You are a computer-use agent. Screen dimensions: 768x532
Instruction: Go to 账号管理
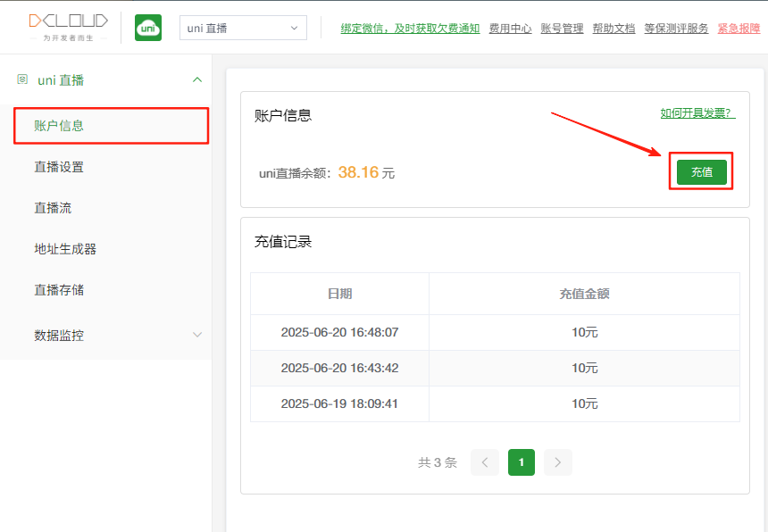562,29
